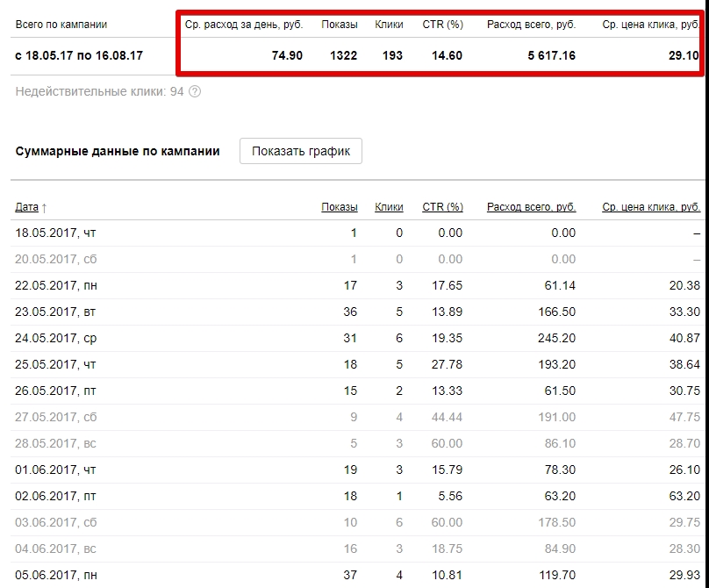Viewport: 709px width, 588px height.
Task: Select CTR value 13.89 for 23.05.2017
Action: click(447, 312)
